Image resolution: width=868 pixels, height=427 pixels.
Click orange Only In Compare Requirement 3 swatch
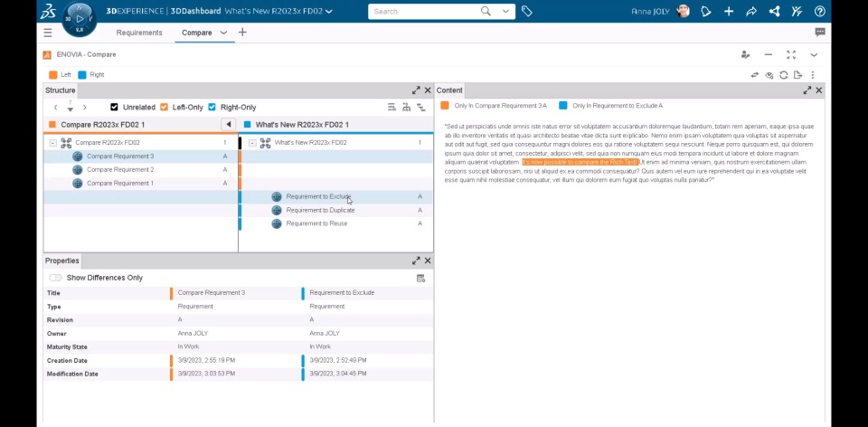pos(445,105)
